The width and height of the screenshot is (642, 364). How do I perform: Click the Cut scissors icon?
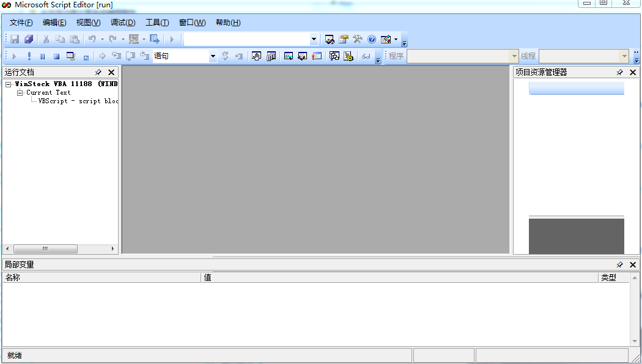click(x=46, y=40)
